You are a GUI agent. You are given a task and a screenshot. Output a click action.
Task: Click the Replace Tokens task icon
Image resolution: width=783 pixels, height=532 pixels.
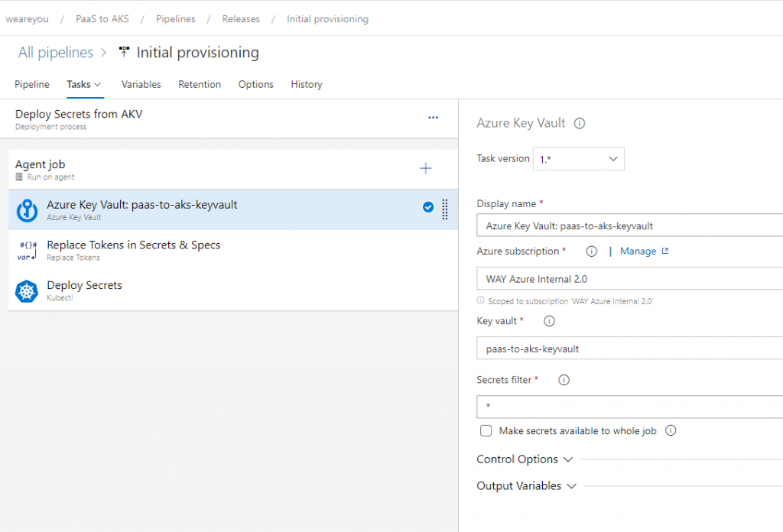click(28, 251)
